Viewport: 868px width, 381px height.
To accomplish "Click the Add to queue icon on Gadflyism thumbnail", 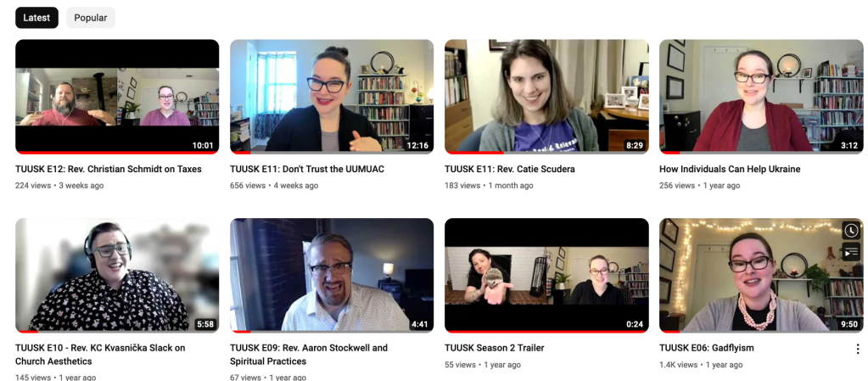I will pos(851,251).
